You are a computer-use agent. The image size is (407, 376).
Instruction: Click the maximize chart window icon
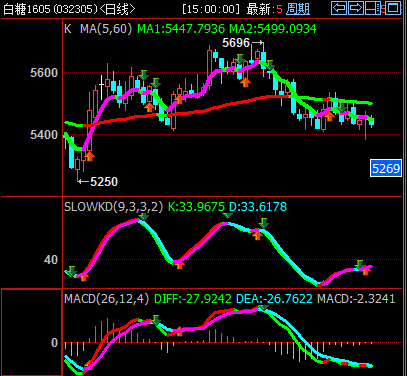click(x=393, y=8)
